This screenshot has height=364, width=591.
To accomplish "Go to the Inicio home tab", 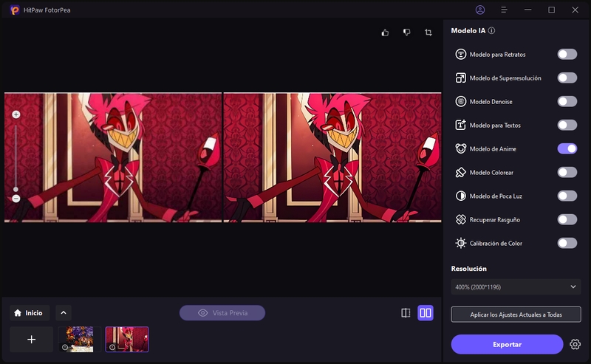I will click(30, 312).
